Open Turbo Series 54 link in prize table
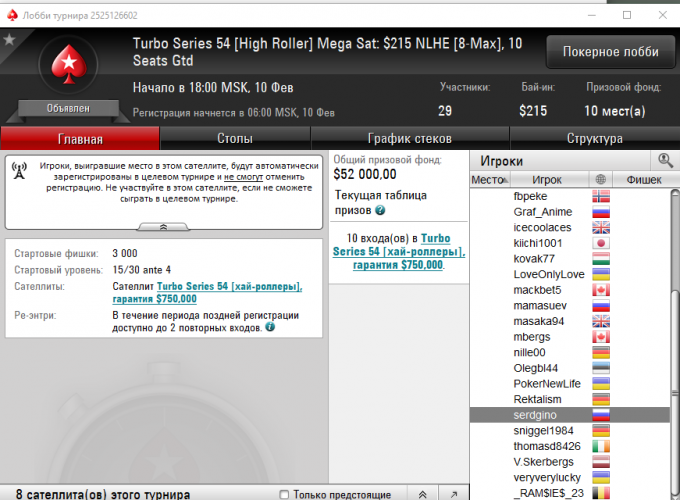The height and width of the screenshot is (500, 680). [x=399, y=252]
